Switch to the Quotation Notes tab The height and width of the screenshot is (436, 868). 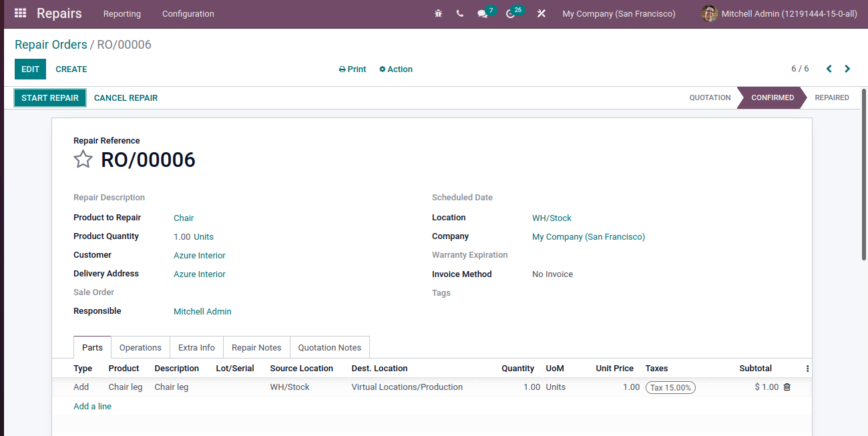[x=330, y=347]
